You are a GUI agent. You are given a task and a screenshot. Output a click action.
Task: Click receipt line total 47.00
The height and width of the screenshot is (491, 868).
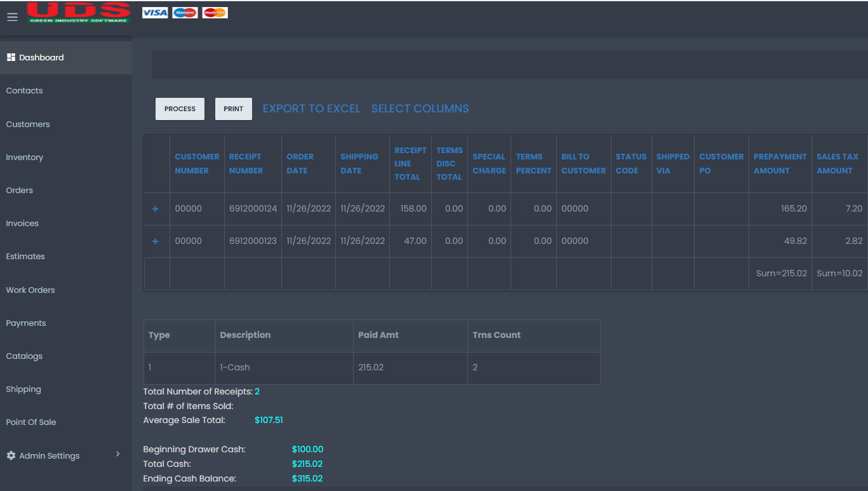(x=410, y=241)
